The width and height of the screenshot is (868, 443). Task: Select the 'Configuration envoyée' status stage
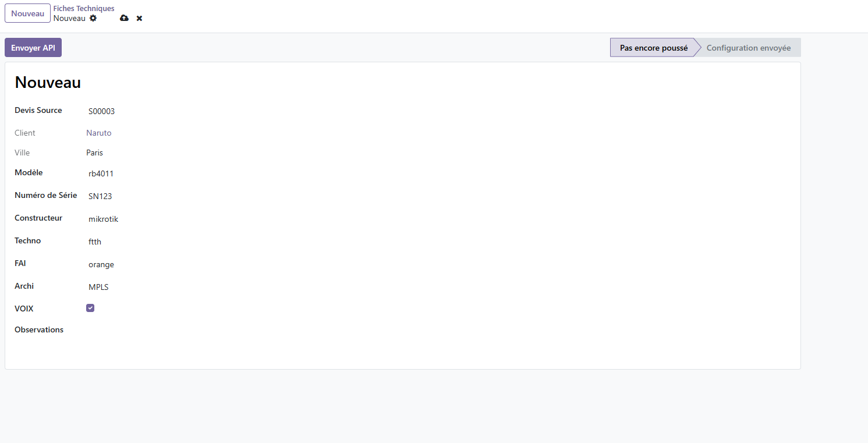pos(748,48)
